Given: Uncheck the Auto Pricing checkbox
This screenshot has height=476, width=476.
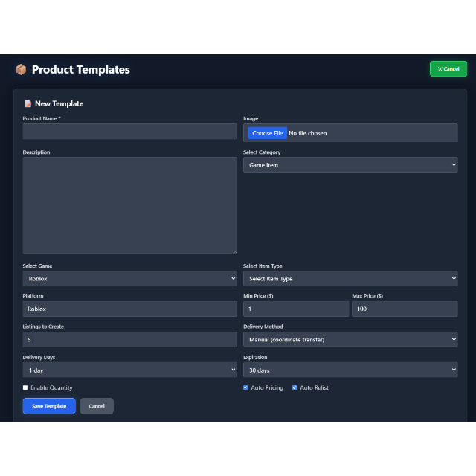Looking at the screenshot, I should coord(245,387).
